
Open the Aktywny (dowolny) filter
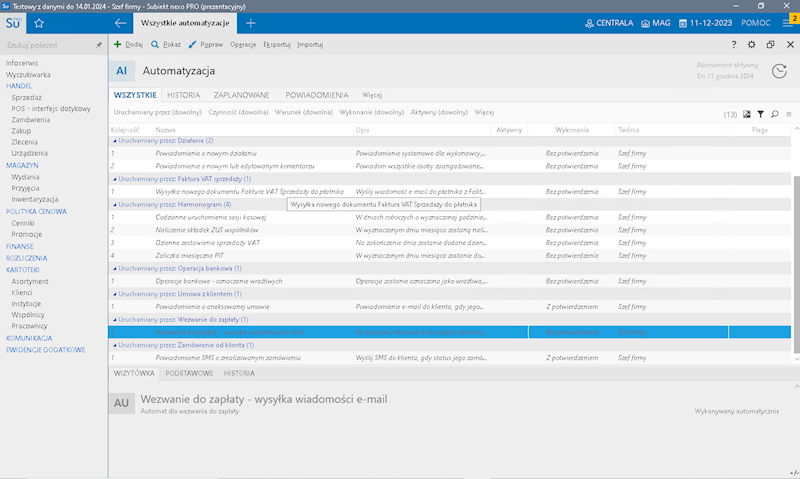[439, 112]
